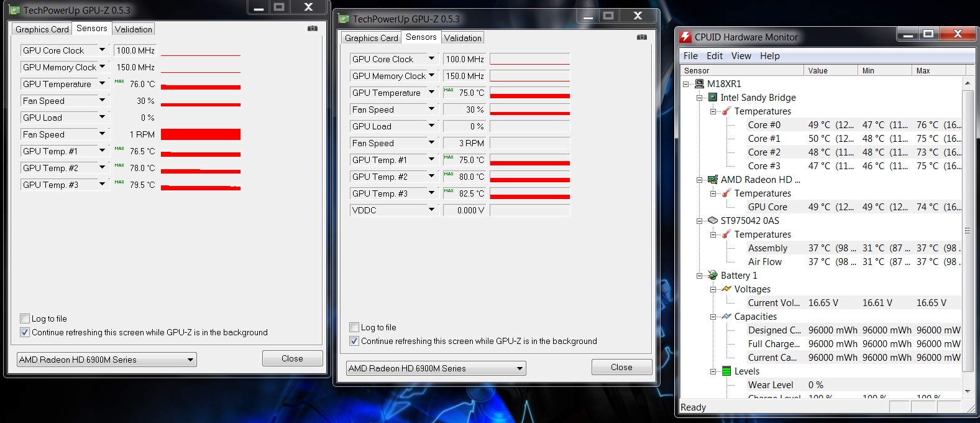
Task: Open the Edit menu in Hardware Monitor
Action: [x=715, y=56]
